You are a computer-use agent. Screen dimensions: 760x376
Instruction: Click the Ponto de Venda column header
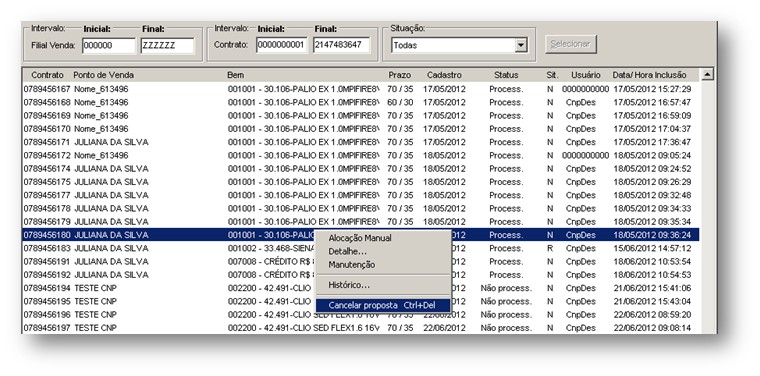104,75
